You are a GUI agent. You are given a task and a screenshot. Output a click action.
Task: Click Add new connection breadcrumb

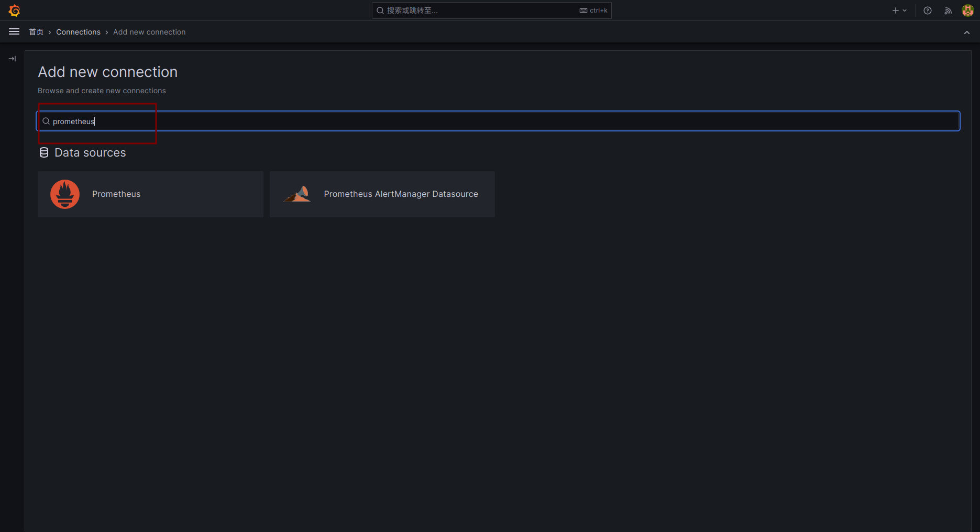click(x=149, y=32)
